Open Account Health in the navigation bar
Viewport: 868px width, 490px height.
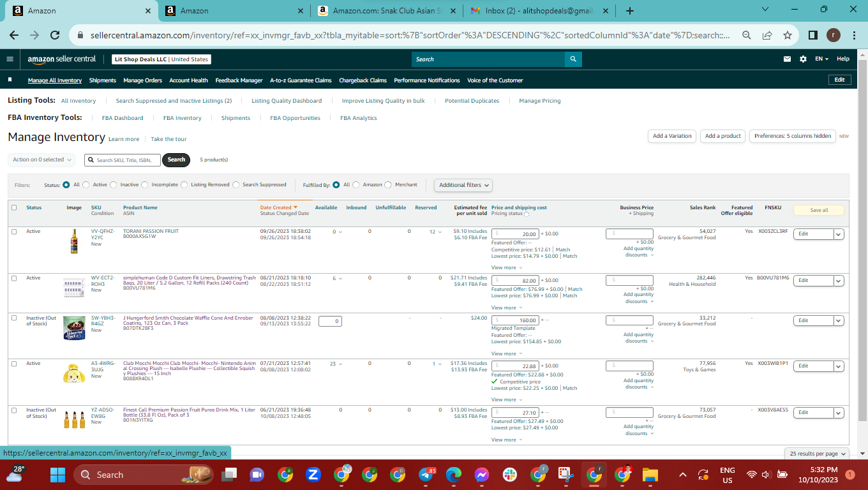pos(189,80)
